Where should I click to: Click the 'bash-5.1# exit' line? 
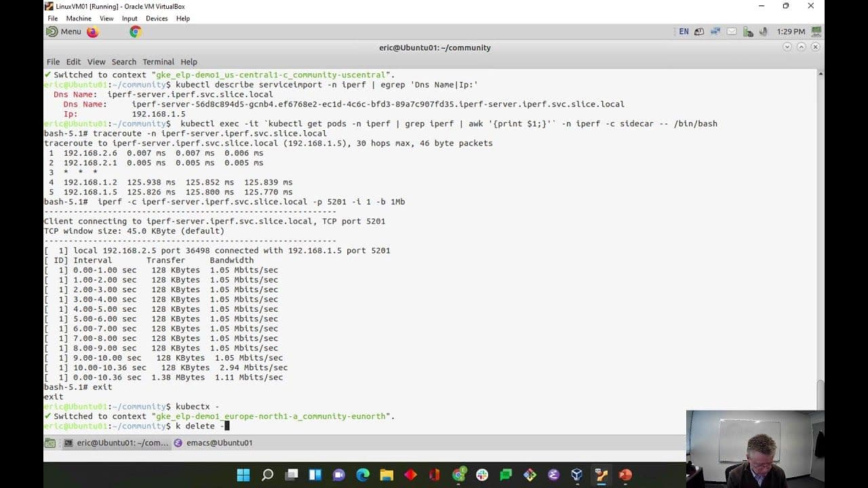78,387
